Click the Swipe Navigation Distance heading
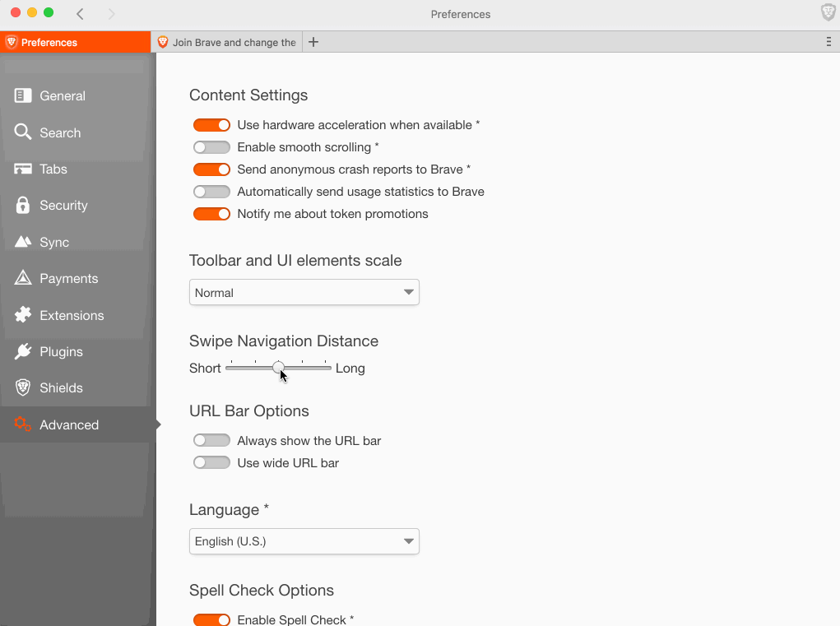 pos(284,341)
